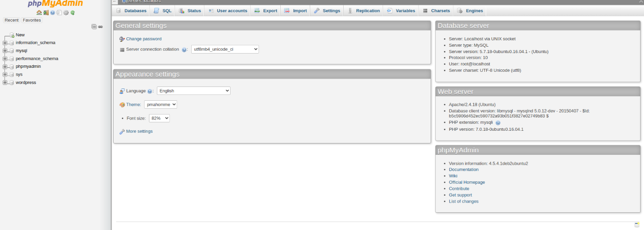Image resolution: width=644 pixels, height=230 pixels.
Task: Select the information_schema database name
Action: pos(35,43)
